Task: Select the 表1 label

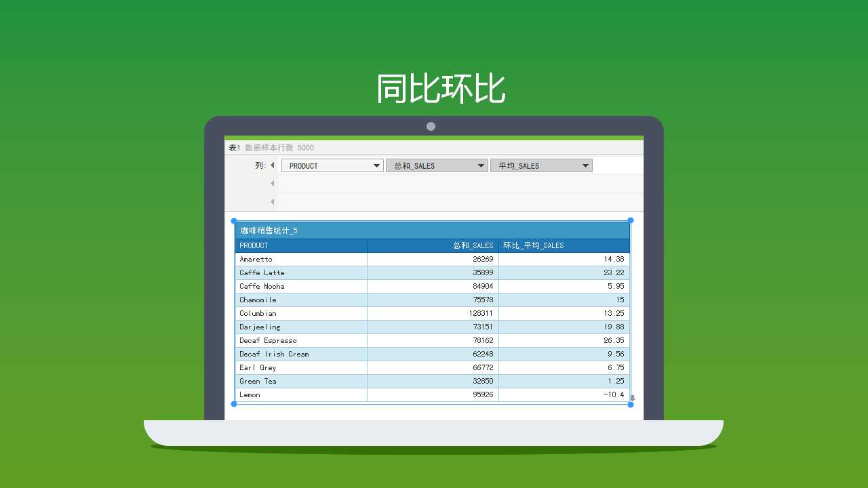Action: (x=234, y=148)
